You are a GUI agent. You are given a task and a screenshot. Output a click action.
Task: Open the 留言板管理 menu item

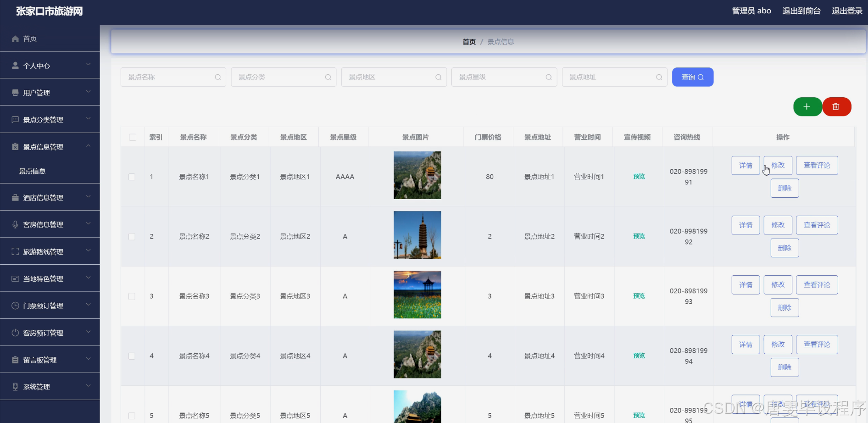(x=50, y=360)
